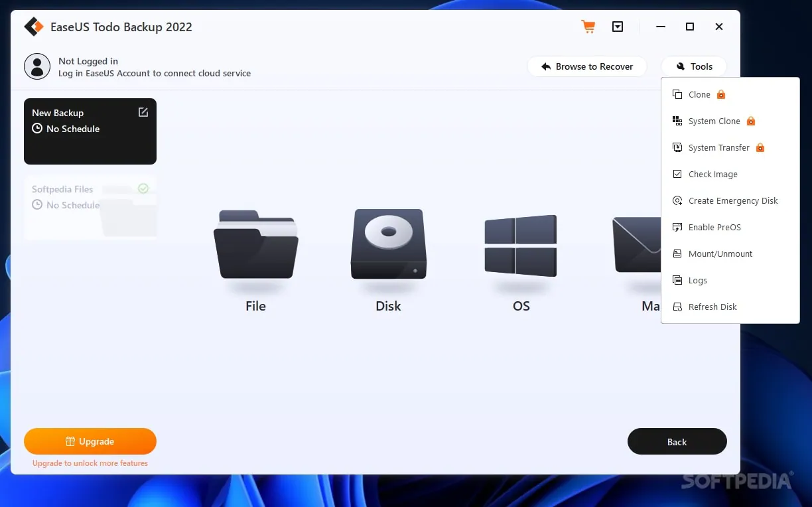This screenshot has height=507, width=812.
Task: Click the OS label
Action: [x=521, y=306]
